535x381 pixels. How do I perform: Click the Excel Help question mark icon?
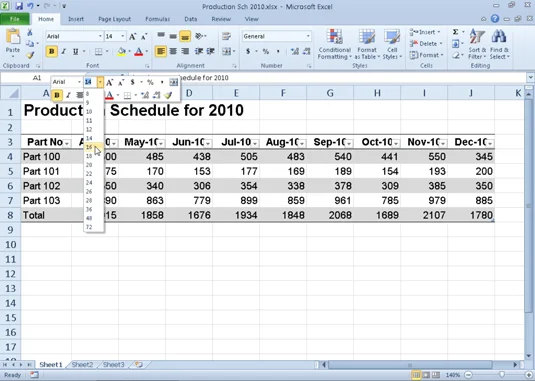[x=495, y=19]
